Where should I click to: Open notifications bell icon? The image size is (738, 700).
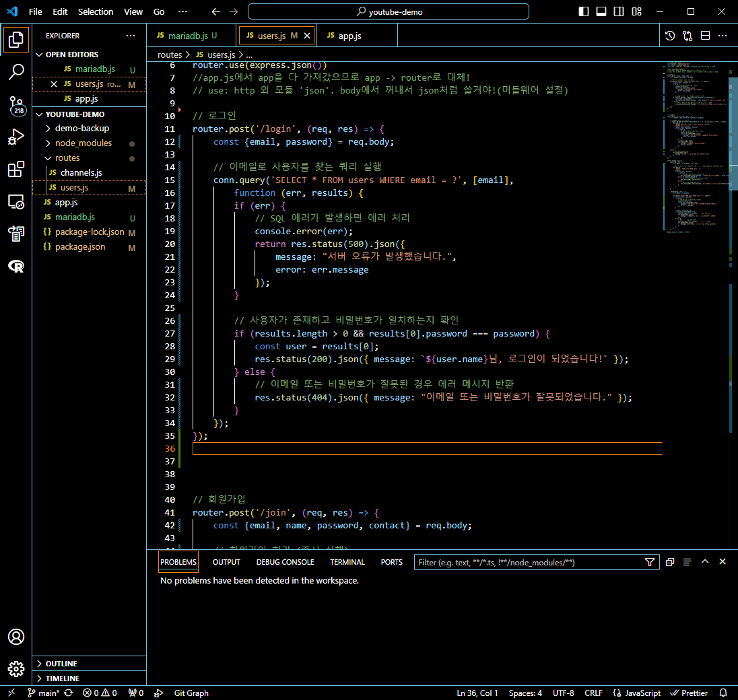point(723,693)
